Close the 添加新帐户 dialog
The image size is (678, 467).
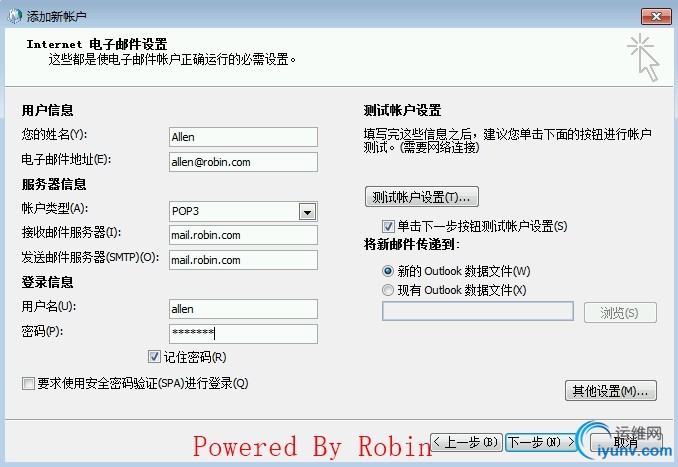(656, 16)
